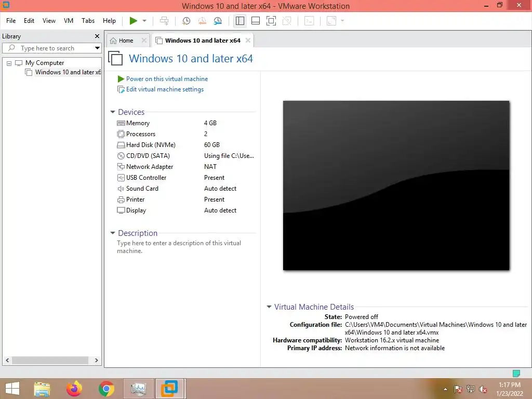This screenshot has width=532, height=399.
Task: Close the Library panel
Action: (97, 36)
